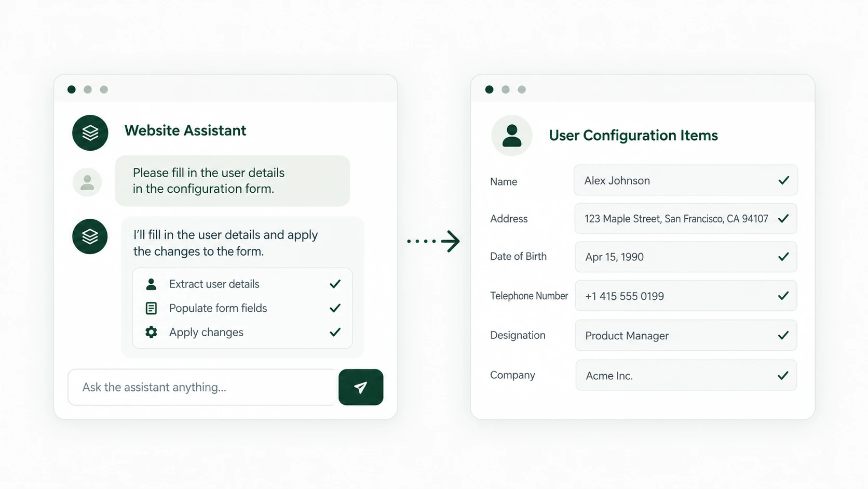Click the layers logo beside the Website Assistant title

[90, 133]
